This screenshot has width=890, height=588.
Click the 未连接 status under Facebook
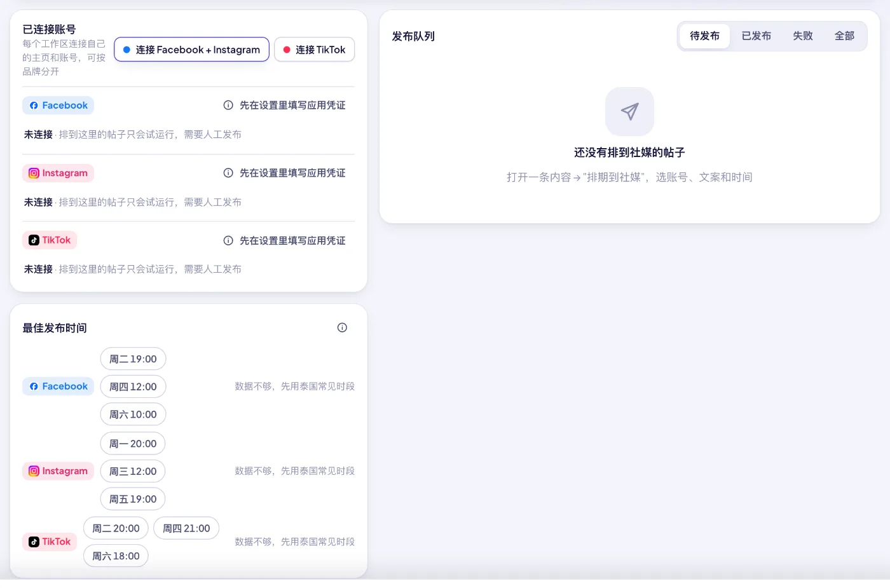[38, 135]
